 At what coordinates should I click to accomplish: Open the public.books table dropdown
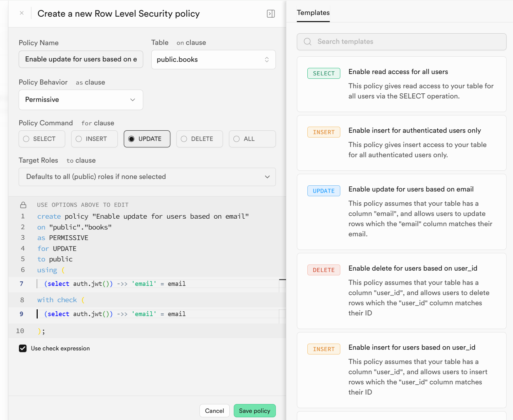(213, 60)
